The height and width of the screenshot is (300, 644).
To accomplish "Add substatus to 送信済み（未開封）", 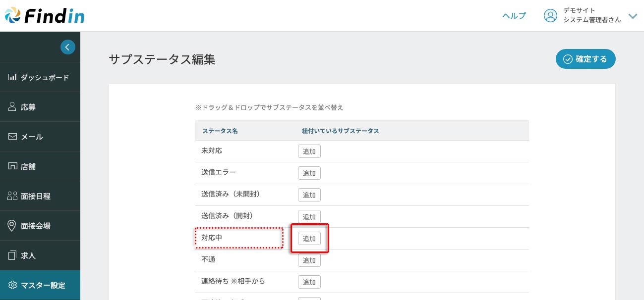I will click(x=309, y=195).
